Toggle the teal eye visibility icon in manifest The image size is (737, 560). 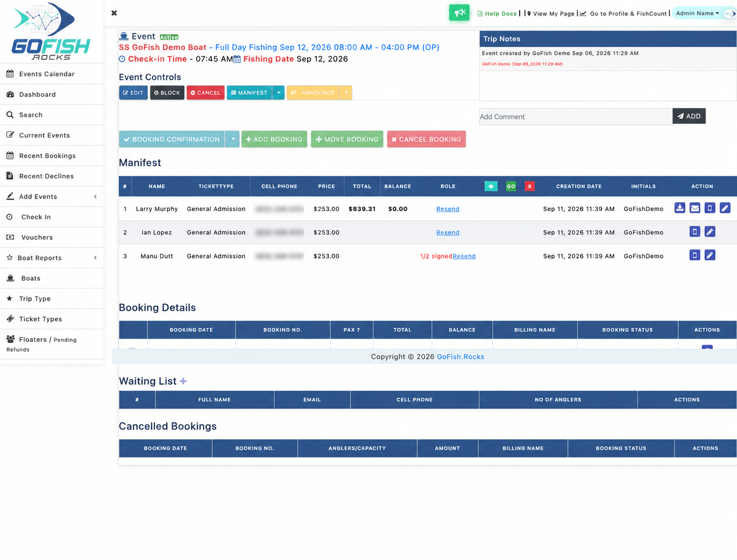[x=491, y=186]
